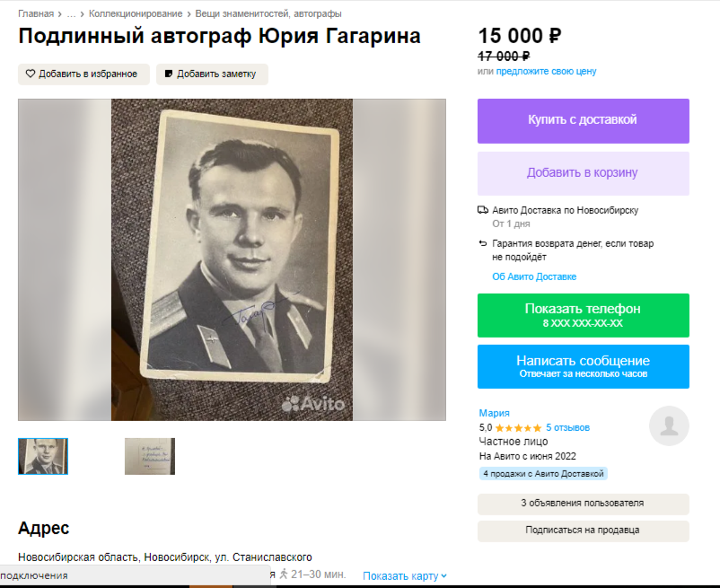Click Добавить в корзину button
The width and height of the screenshot is (720, 588).
tap(584, 173)
